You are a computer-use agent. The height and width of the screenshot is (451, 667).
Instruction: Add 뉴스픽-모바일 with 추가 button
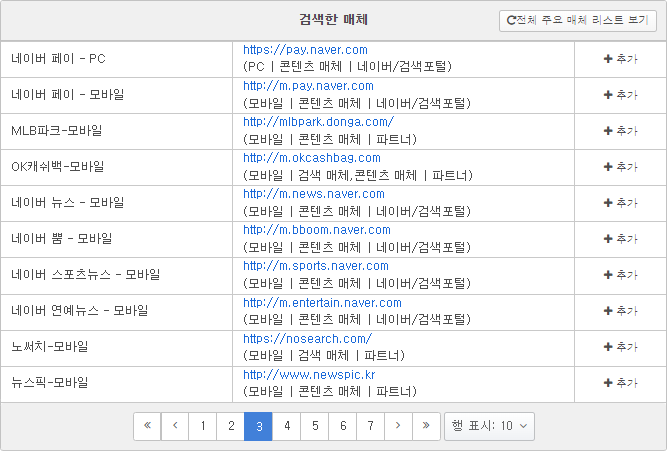621,383
